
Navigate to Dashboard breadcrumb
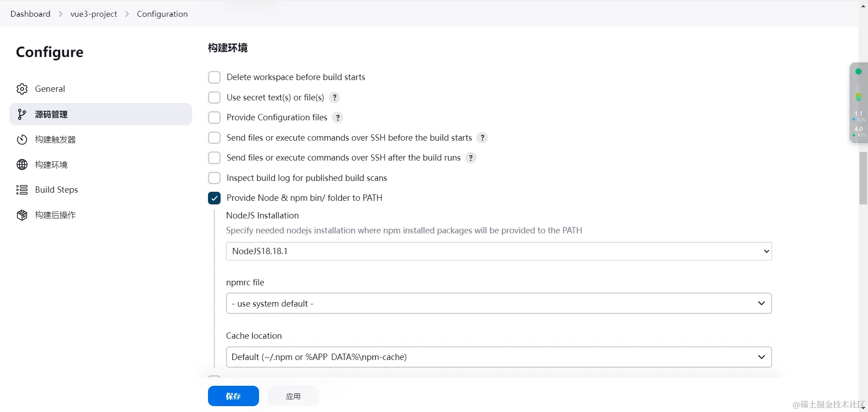(x=30, y=14)
